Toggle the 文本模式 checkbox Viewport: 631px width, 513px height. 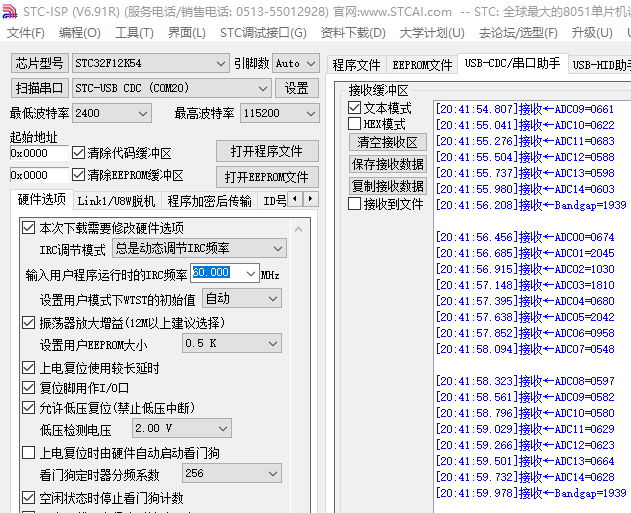[x=355, y=108]
